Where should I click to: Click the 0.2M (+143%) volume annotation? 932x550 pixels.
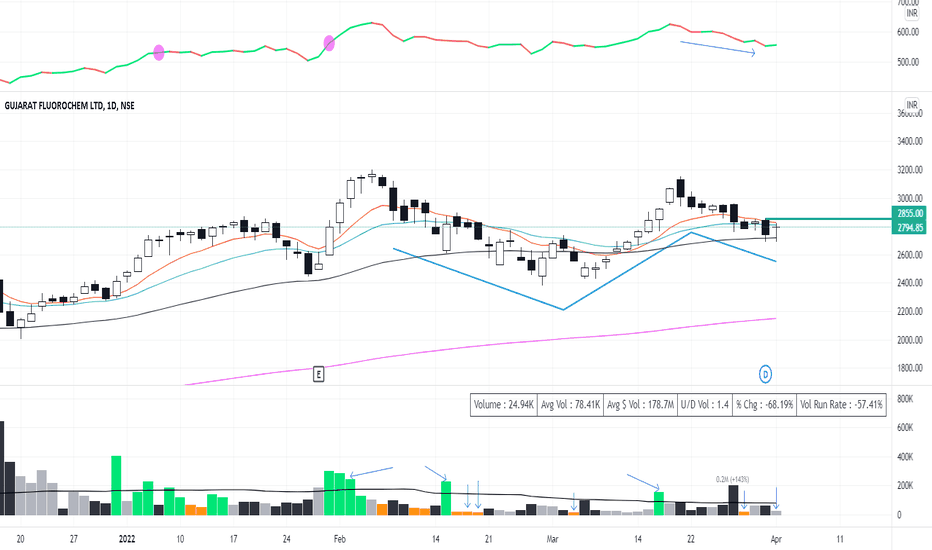coord(732,479)
